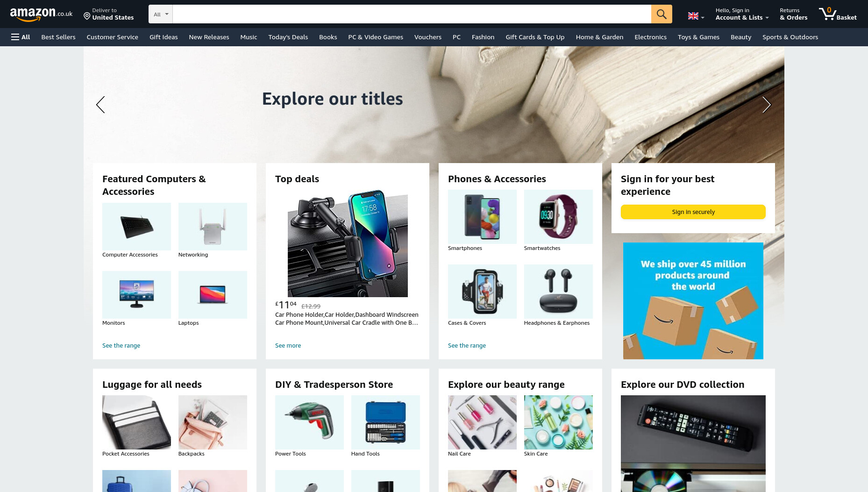
Task: Go to previous banner slide arrow
Action: pyautogui.click(x=100, y=105)
